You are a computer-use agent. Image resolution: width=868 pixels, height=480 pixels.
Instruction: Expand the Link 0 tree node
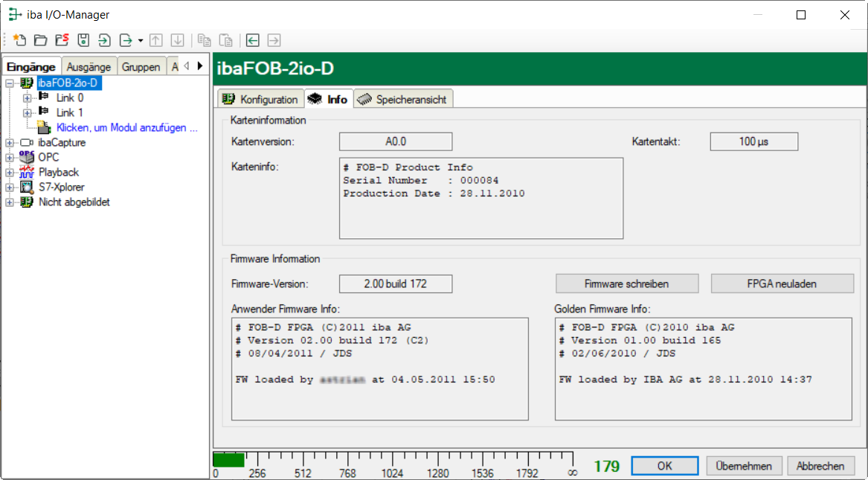pos(27,97)
